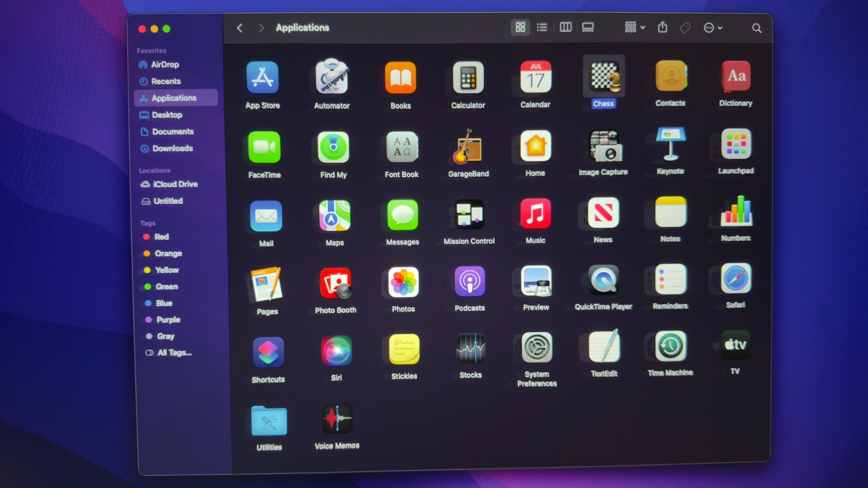Click the News app icon
The height and width of the screenshot is (488, 868).
(x=603, y=213)
